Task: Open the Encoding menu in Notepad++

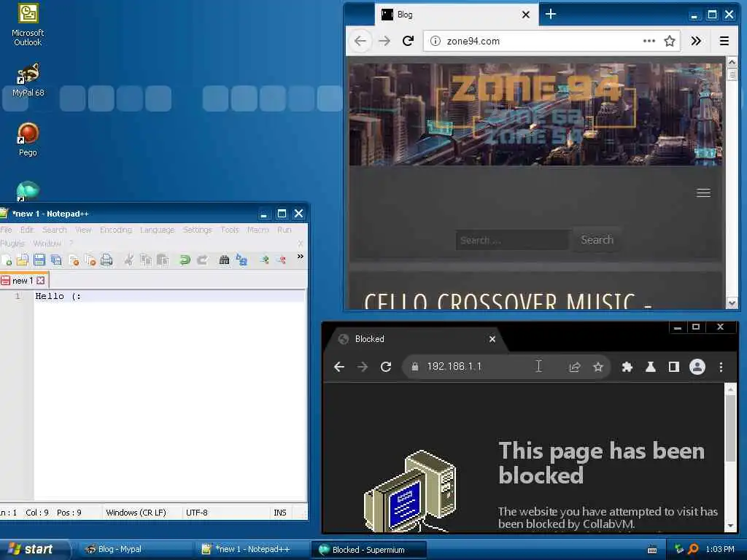Action: click(116, 230)
